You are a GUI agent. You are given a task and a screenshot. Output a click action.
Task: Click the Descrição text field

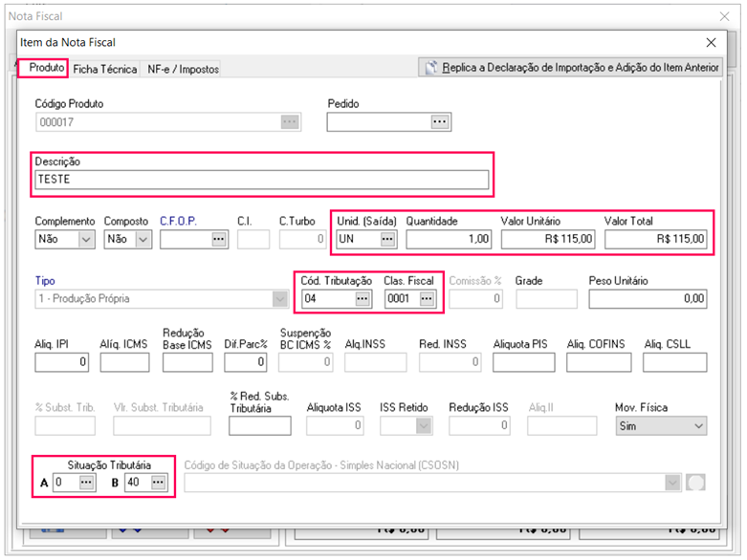[x=262, y=180]
